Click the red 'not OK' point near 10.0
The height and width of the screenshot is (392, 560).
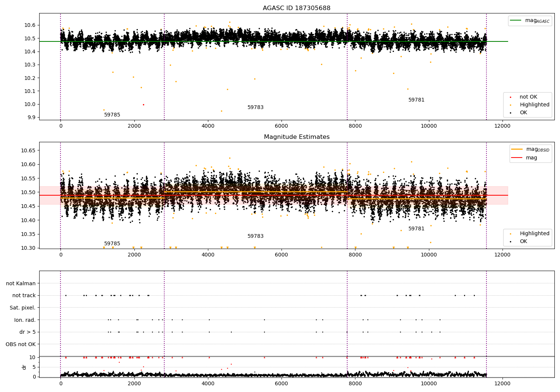click(143, 105)
